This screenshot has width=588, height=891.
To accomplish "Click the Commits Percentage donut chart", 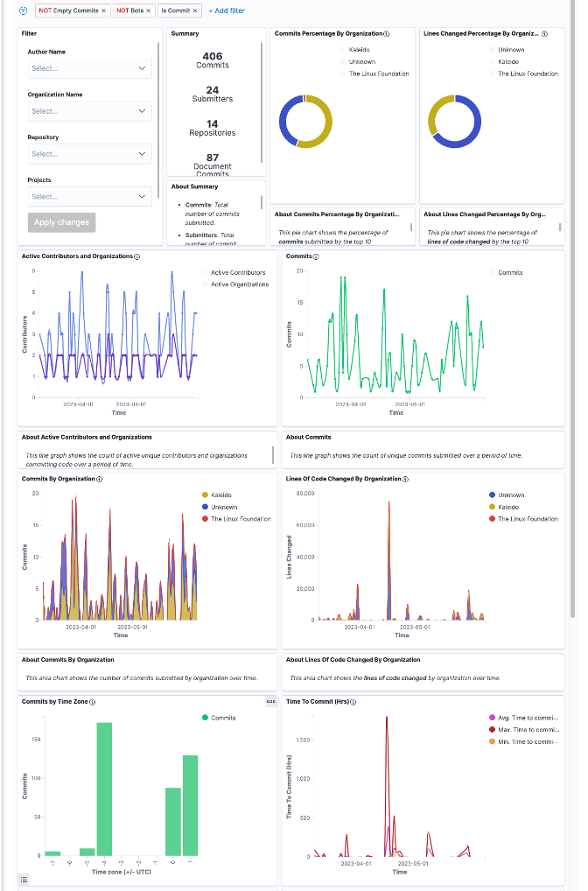I will click(305, 122).
